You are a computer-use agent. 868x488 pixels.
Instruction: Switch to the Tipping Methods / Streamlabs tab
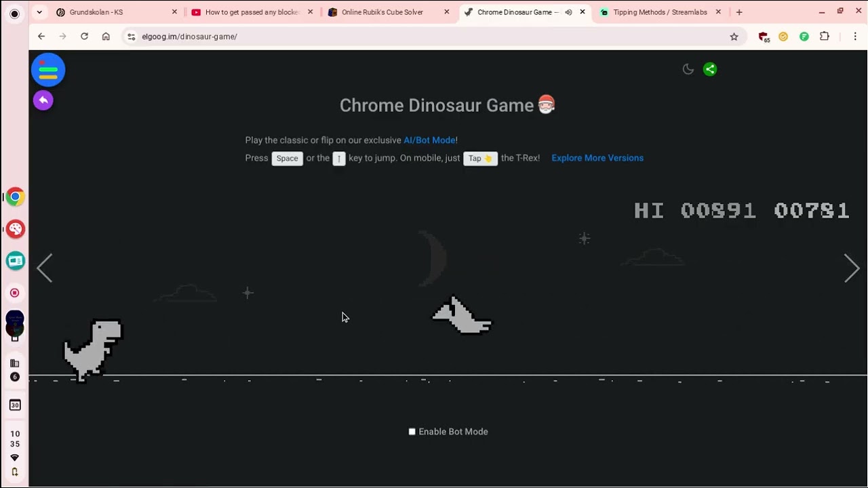pyautogui.click(x=660, y=12)
